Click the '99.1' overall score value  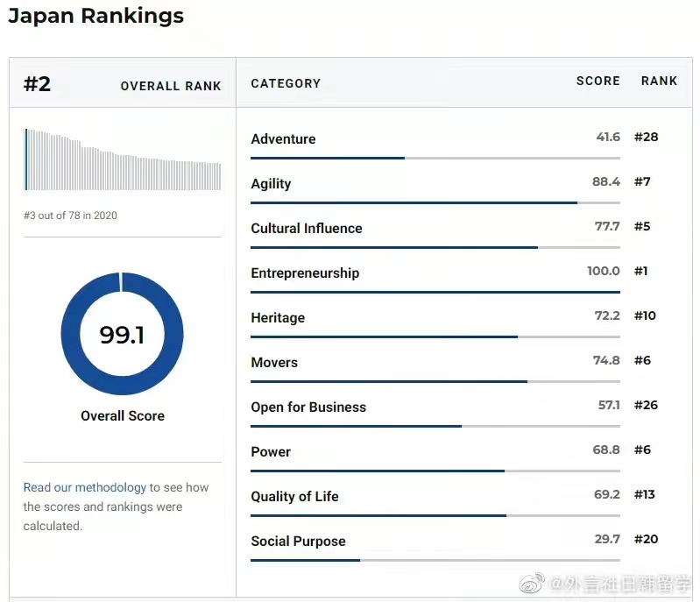click(x=122, y=335)
